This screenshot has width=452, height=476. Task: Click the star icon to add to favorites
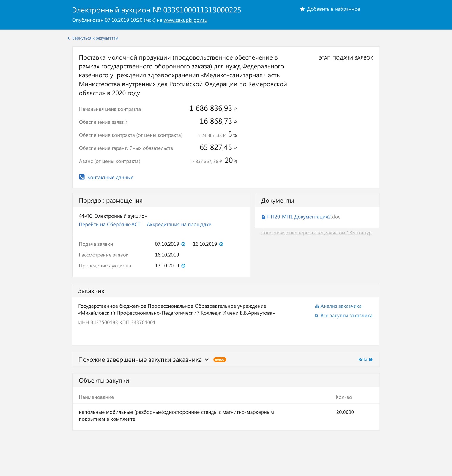coord(302,9)
